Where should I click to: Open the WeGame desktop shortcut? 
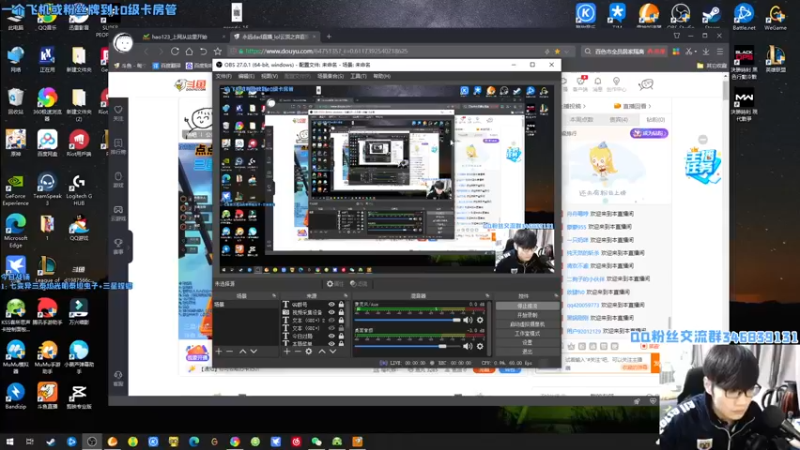click(x=776, y=15)
